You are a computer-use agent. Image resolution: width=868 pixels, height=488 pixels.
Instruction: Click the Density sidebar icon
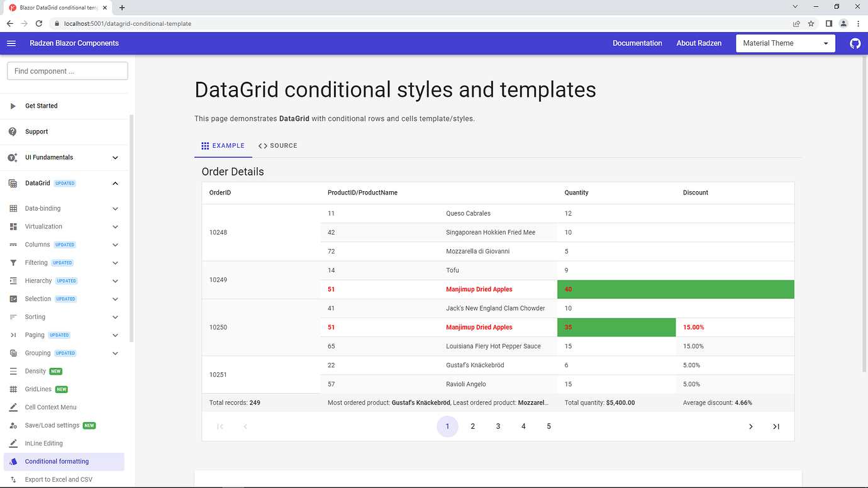click(13, 371)
